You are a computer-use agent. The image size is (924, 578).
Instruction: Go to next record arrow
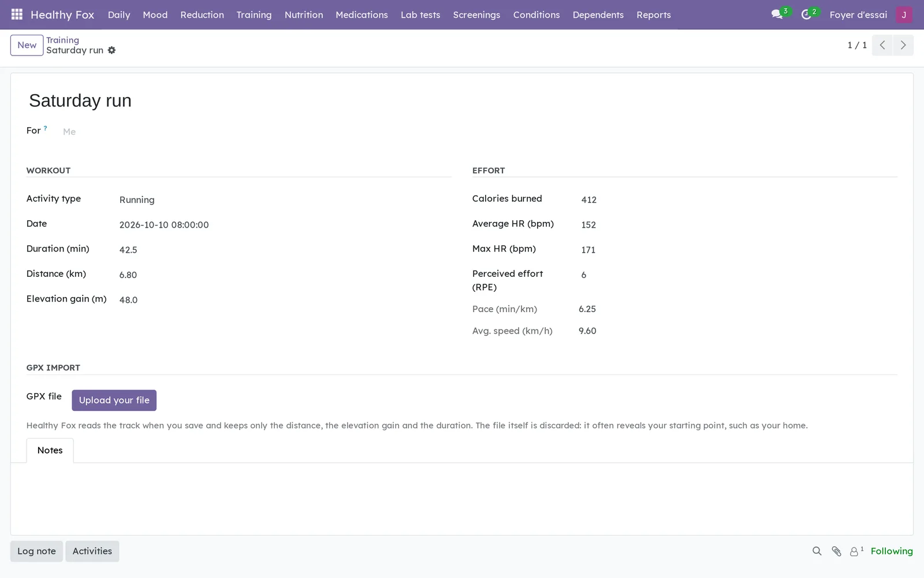coord(903,45)
